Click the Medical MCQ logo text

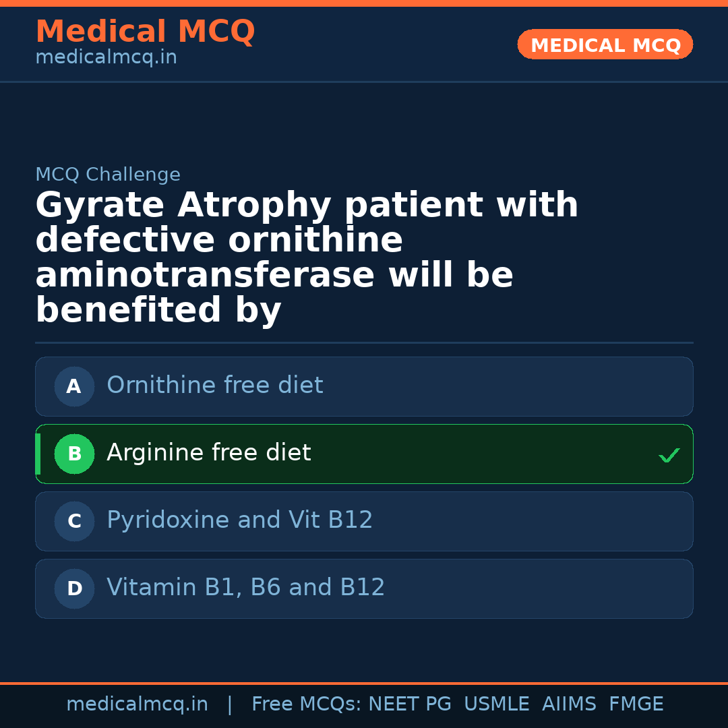click(145, 31)
